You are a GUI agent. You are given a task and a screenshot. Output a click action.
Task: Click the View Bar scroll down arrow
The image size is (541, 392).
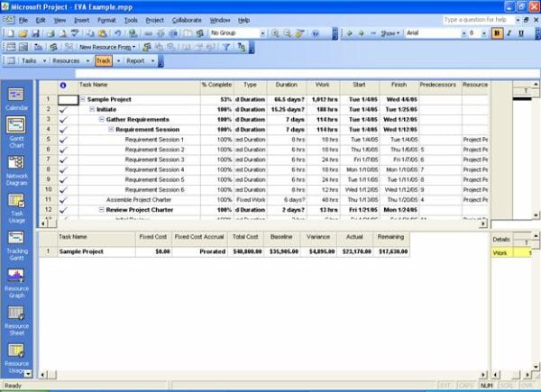click(x=28, y=373)
